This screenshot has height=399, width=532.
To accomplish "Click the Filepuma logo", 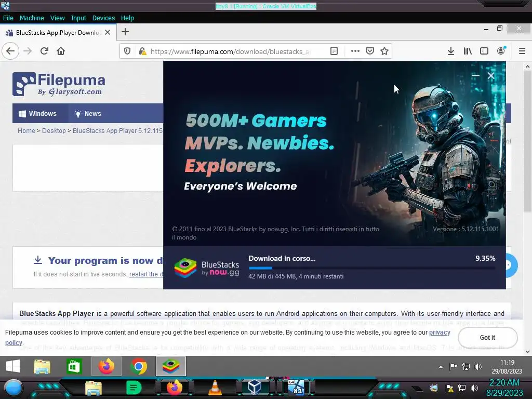I will point(59,84).
